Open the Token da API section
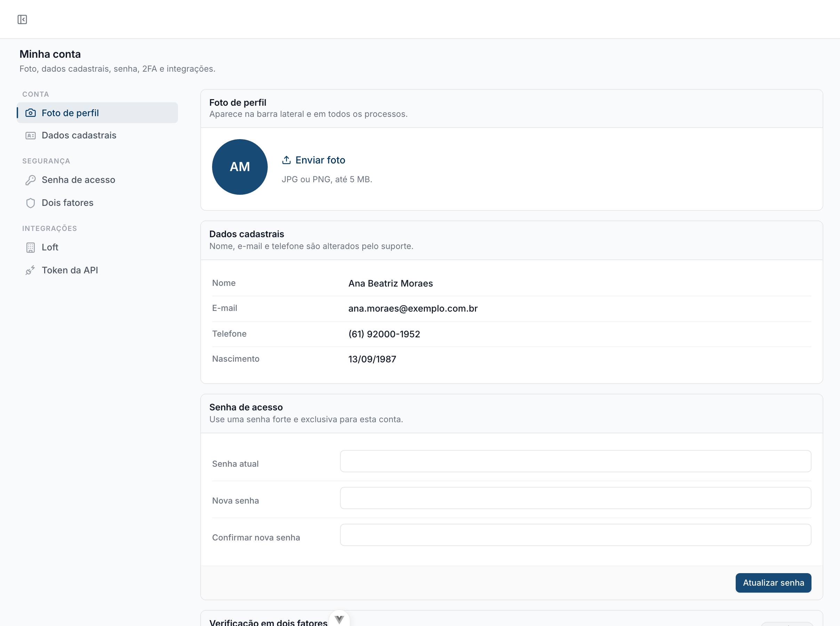Screen dimensions: 840x626 pos(97,270)
